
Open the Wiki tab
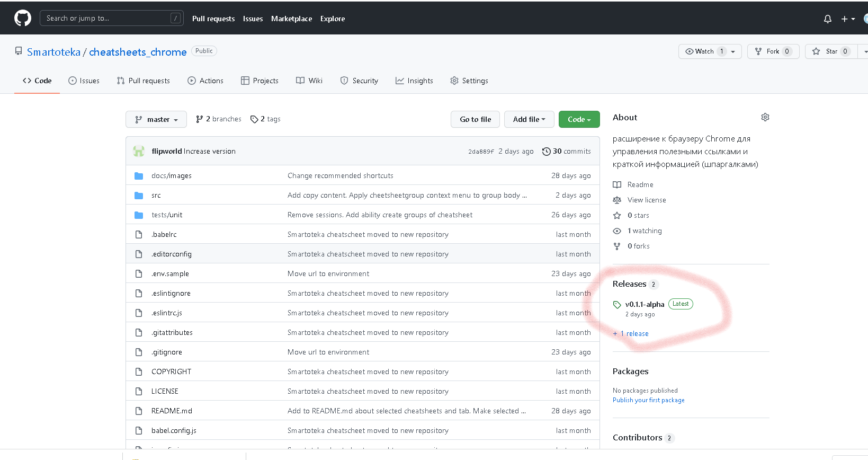tap(309, 81)
